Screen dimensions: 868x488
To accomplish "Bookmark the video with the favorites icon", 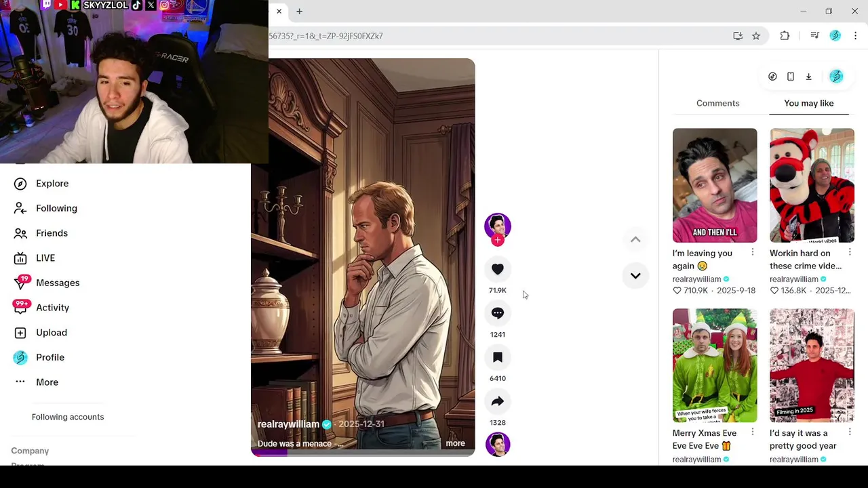I will (x=497, y=357).
